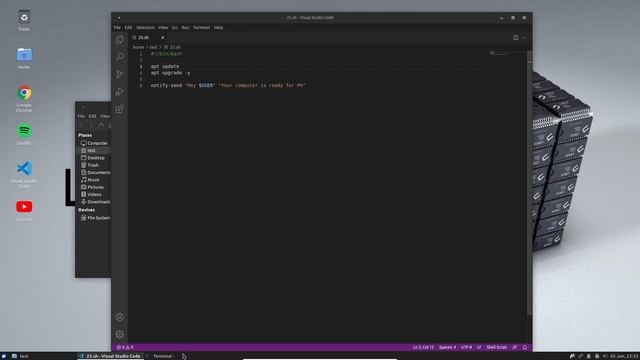Change language mode Shell Script

coord(496,347)
